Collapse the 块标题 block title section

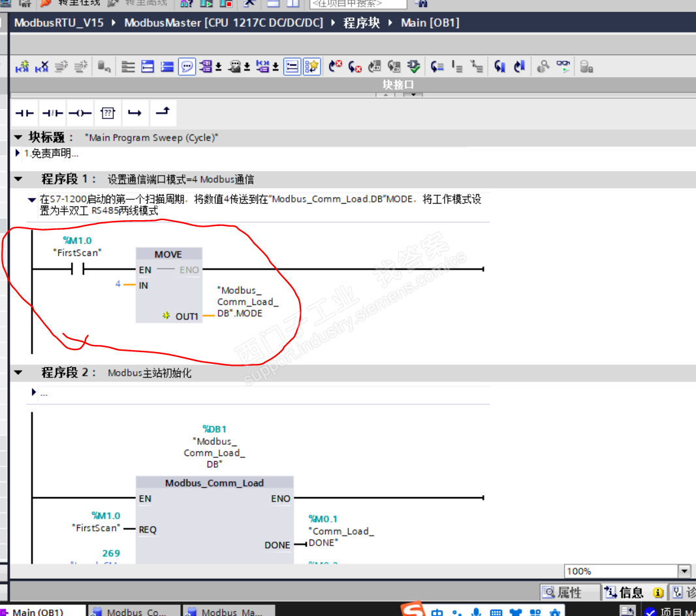tap(18, 137)
